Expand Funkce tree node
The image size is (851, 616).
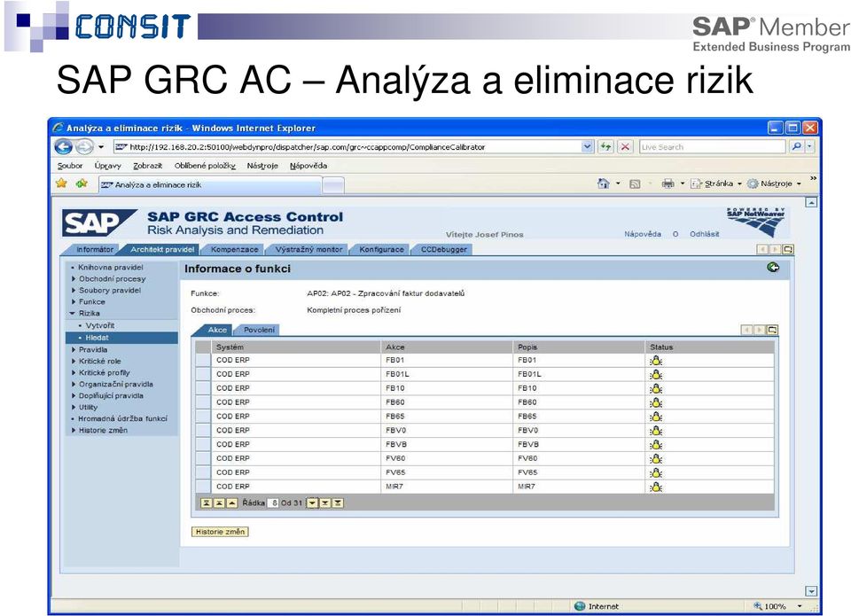(x=74, y=301)
